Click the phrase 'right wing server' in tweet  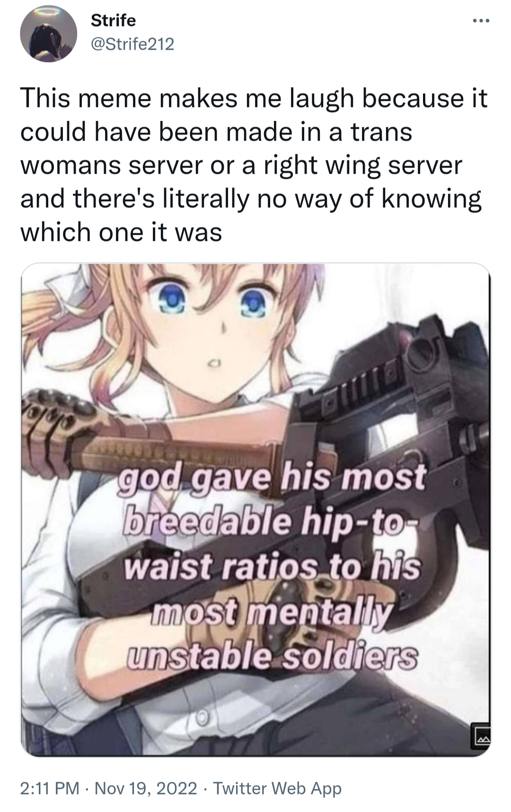pyautogui.click(x=363, y=165)
